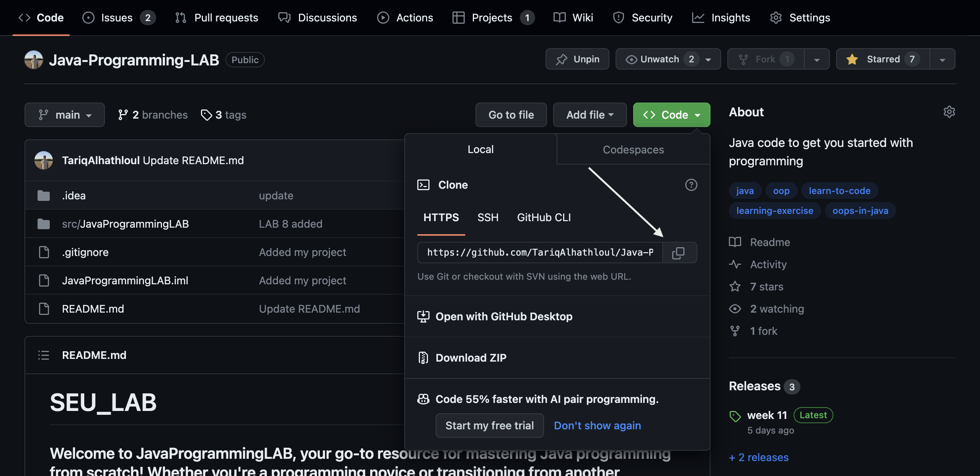
Task: Click TariqAlhathloul's commit author avatar
Action: [x=44, y=160]
